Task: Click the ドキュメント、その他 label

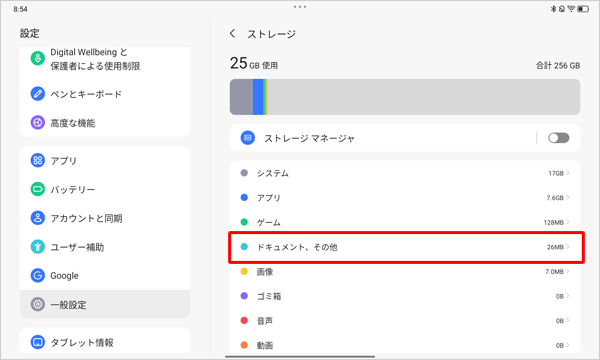Action: point(297,247)
